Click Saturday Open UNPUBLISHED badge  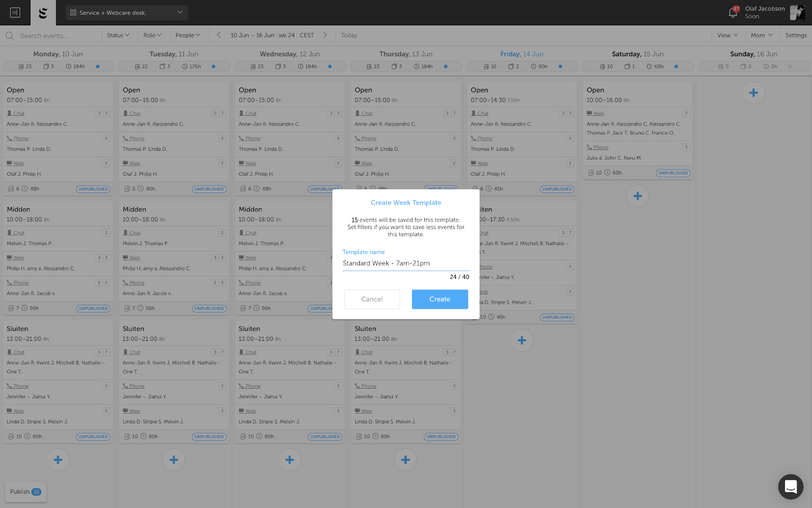pos(673,173)
